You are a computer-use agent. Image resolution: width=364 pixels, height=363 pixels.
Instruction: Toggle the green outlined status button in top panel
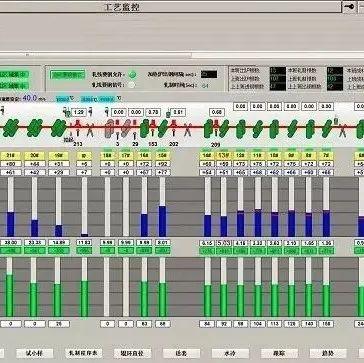[68, 75]
